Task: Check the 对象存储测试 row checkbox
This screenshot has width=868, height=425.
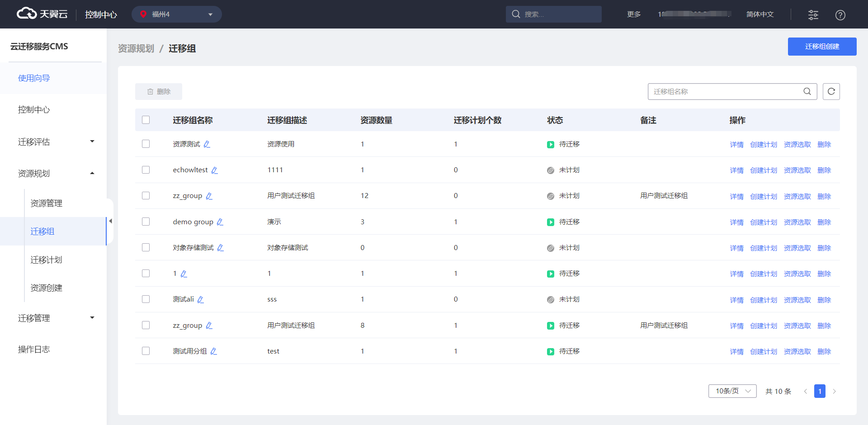Action: tap(146, 247)
